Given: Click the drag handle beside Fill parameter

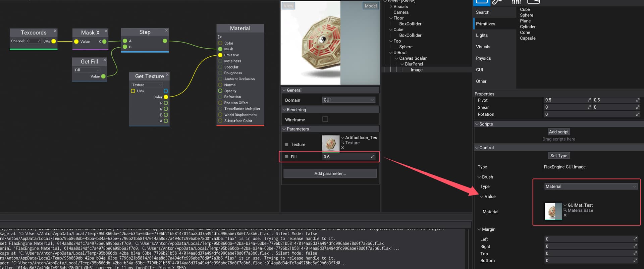Looking at the screenshot, I should (286, 157).
